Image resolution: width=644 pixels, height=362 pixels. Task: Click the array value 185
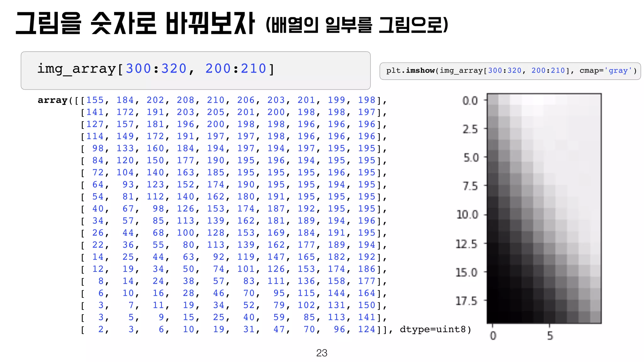tap(216, 172)
